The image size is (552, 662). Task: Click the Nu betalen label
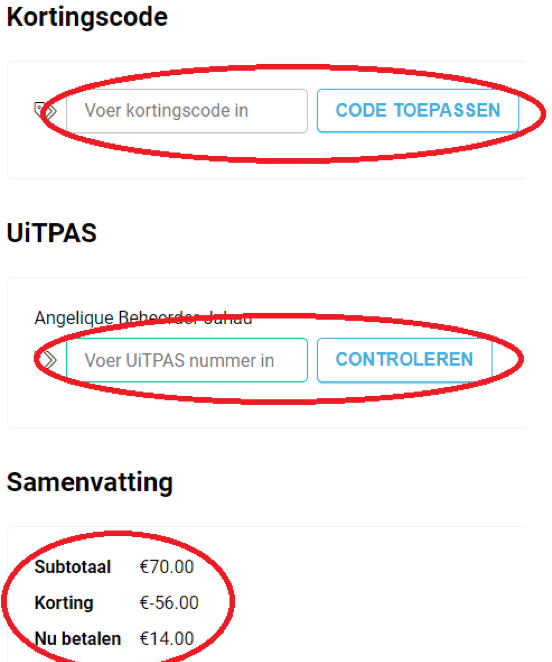click(78, 639)
